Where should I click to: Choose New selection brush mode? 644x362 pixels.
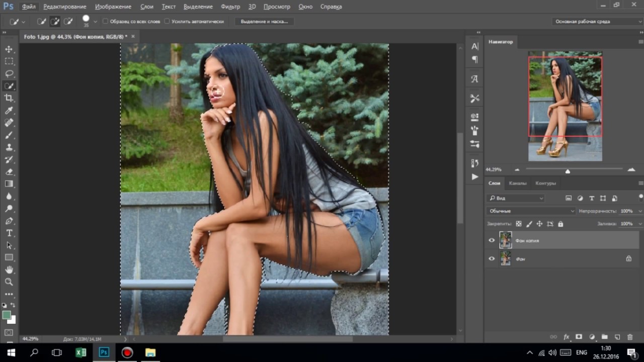[42, 22]
